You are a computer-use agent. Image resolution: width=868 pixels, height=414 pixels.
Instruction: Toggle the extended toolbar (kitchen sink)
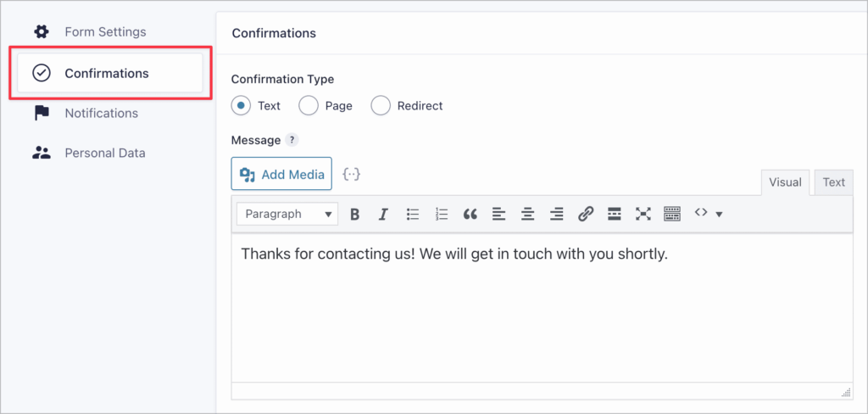pos(672,215)
